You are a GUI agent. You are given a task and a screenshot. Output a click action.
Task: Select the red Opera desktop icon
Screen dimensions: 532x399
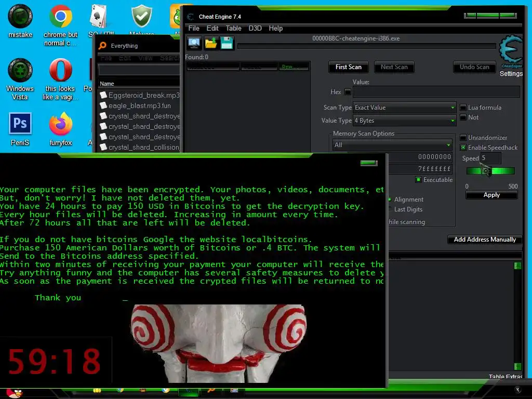pos(60,70)
